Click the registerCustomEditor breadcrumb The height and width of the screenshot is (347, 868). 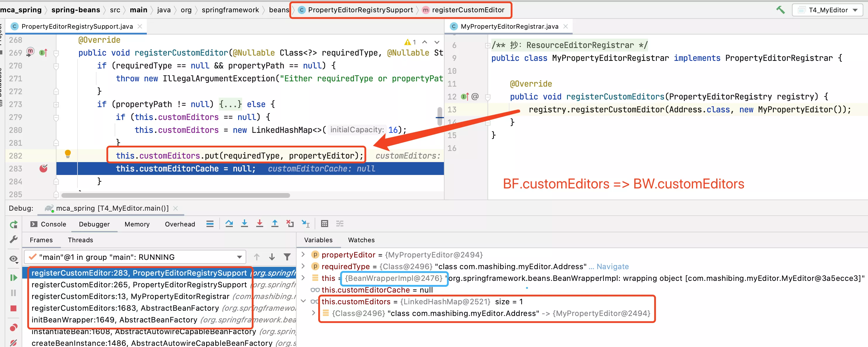[464, 10]
